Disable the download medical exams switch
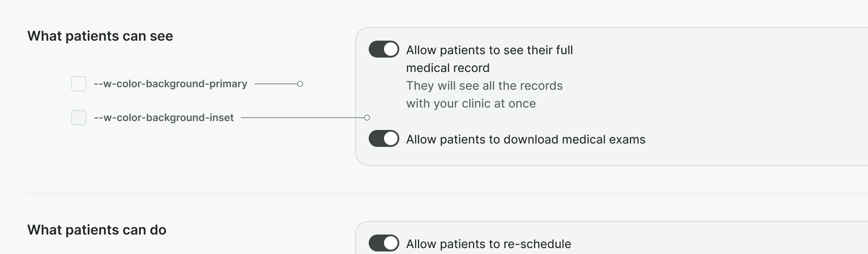 [x=384, y=138]
